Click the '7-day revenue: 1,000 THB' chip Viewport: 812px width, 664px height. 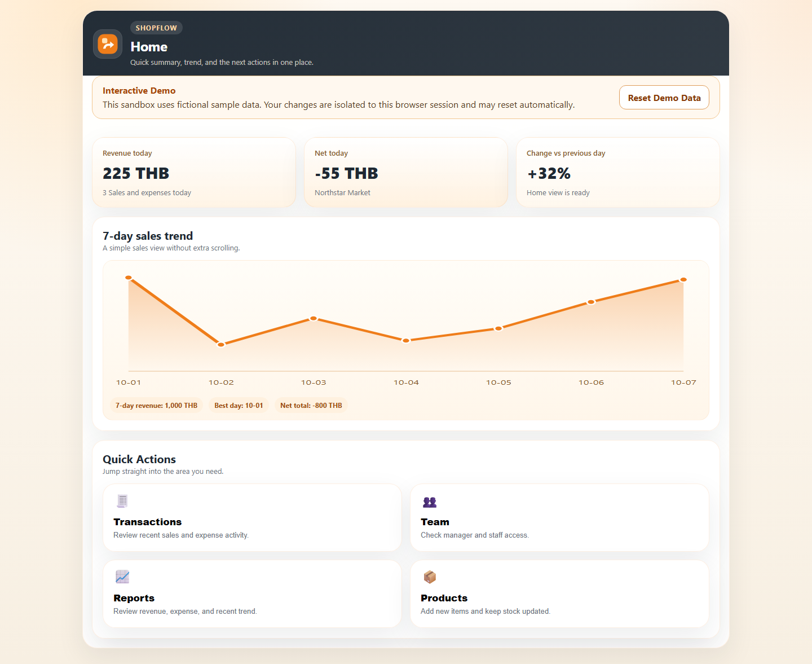point(156,405)
